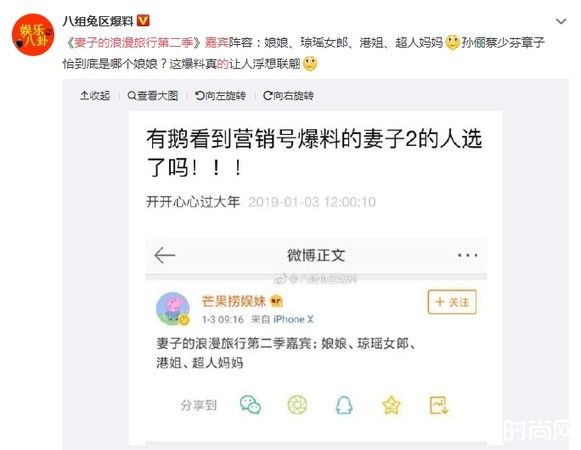This screenshot has height=450, width=581.
Task: Open the three-dot more menu
Action: (467, 255)
